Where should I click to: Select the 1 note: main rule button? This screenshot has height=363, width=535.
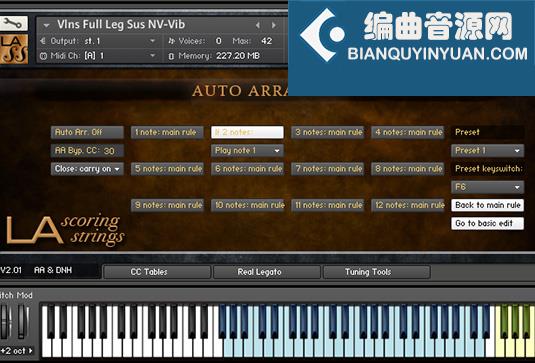(167, 132)
